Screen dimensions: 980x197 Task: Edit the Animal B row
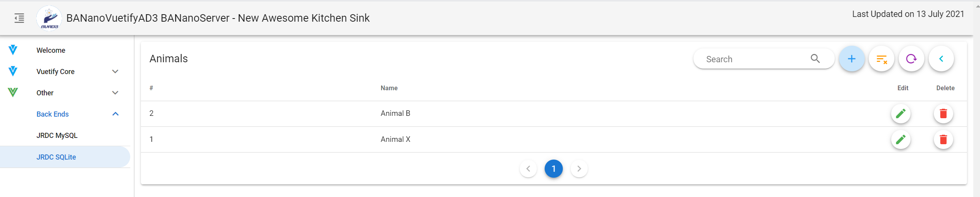pos(901,114)
